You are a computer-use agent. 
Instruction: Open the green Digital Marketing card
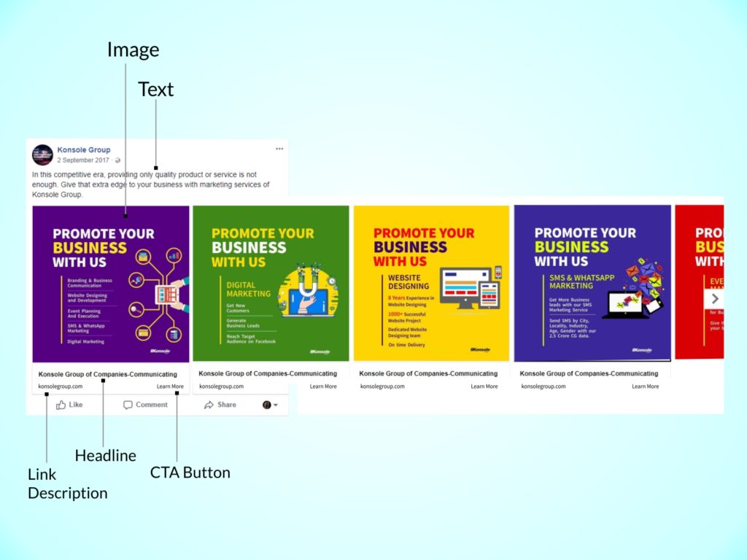[x=271, y=284]
